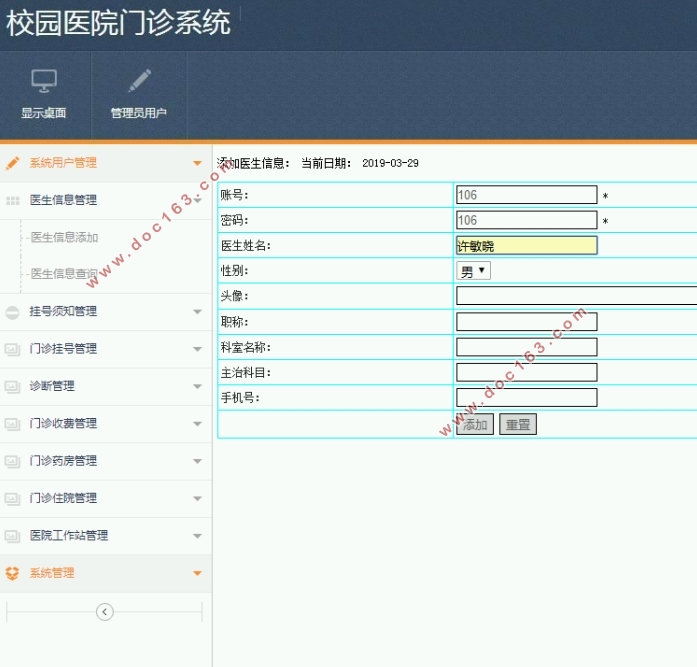The image size is (697, 667).
Task: Open 医生信息管理 menu section
Action: point(106,200)
